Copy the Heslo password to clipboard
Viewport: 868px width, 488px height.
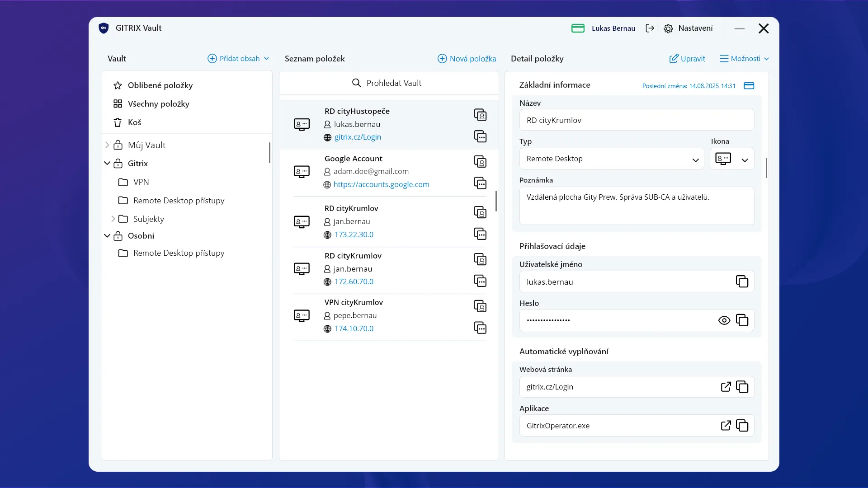(743, 320)
